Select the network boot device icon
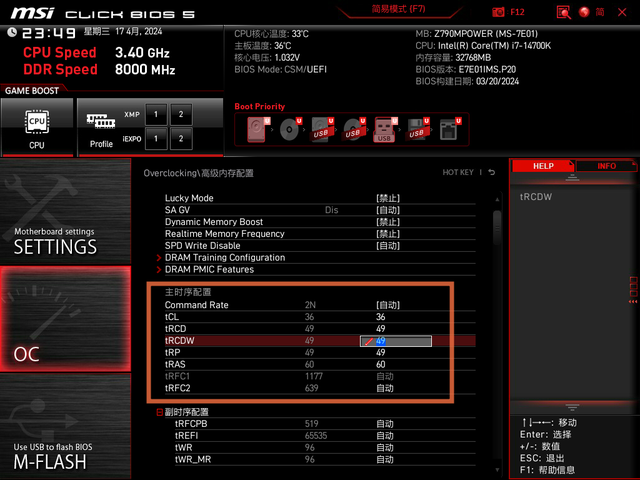 (449, 129)
